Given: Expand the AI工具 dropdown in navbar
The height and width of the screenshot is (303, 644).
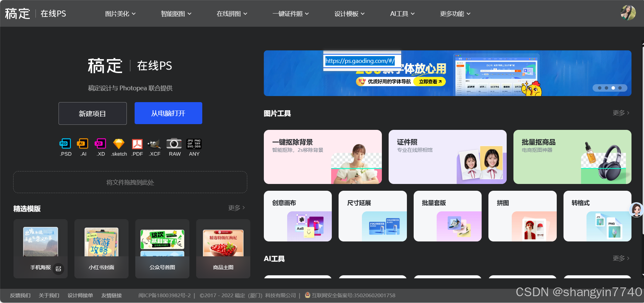Looking at the screenshot, I should click(x=402, y=14).
